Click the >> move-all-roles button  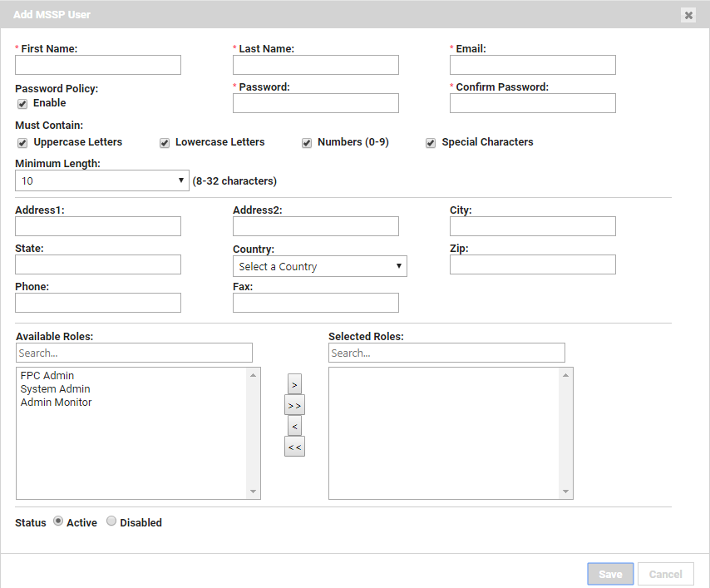(294, 405)
